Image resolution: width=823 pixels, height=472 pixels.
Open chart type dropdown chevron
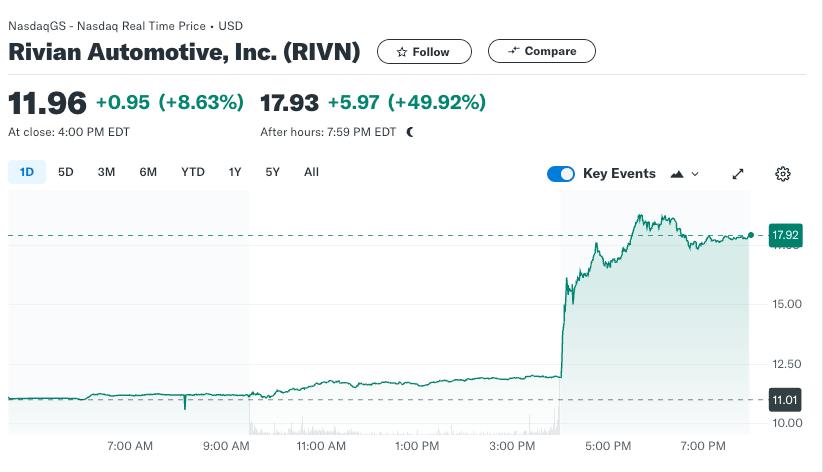point(695,174)
